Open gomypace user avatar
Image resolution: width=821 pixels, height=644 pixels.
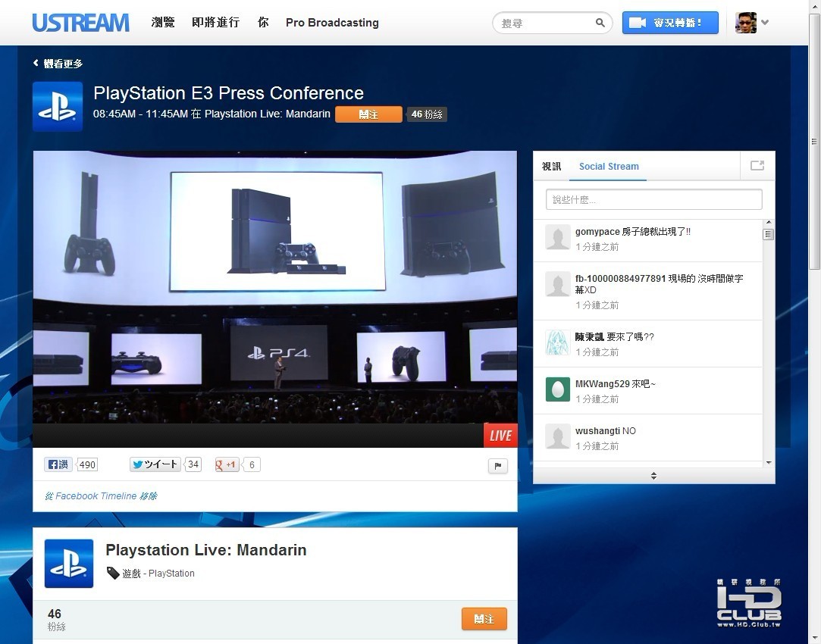point(558,238)
